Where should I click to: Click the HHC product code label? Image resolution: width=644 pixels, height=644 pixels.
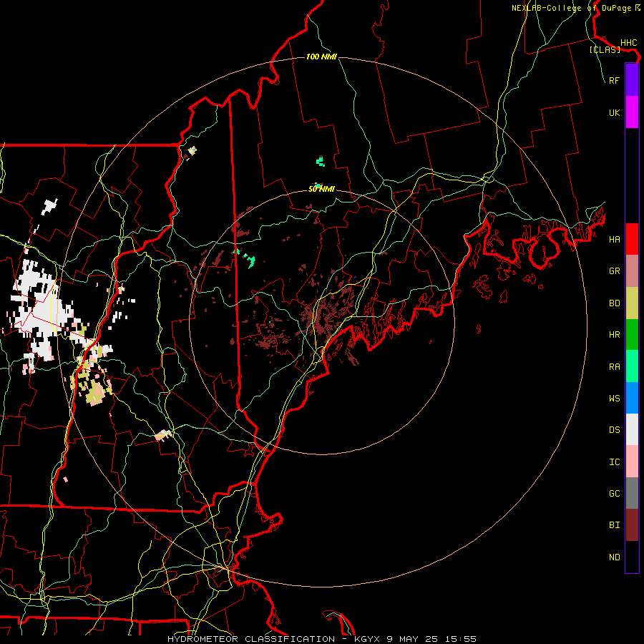tap(628, 43)
